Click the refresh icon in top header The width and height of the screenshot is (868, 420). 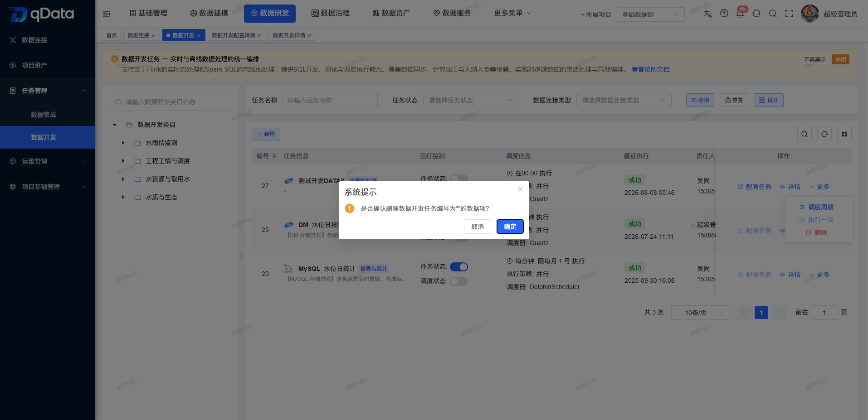[756, 14]
